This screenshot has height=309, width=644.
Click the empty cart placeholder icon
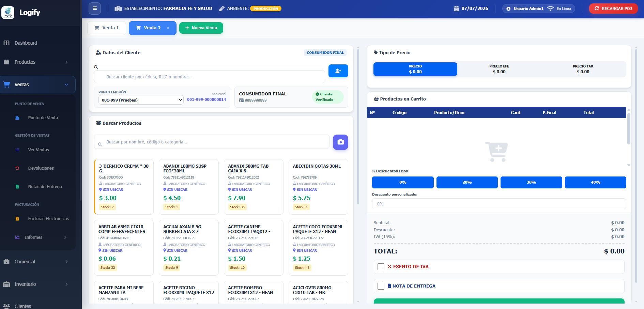click(x=496, y=152)
